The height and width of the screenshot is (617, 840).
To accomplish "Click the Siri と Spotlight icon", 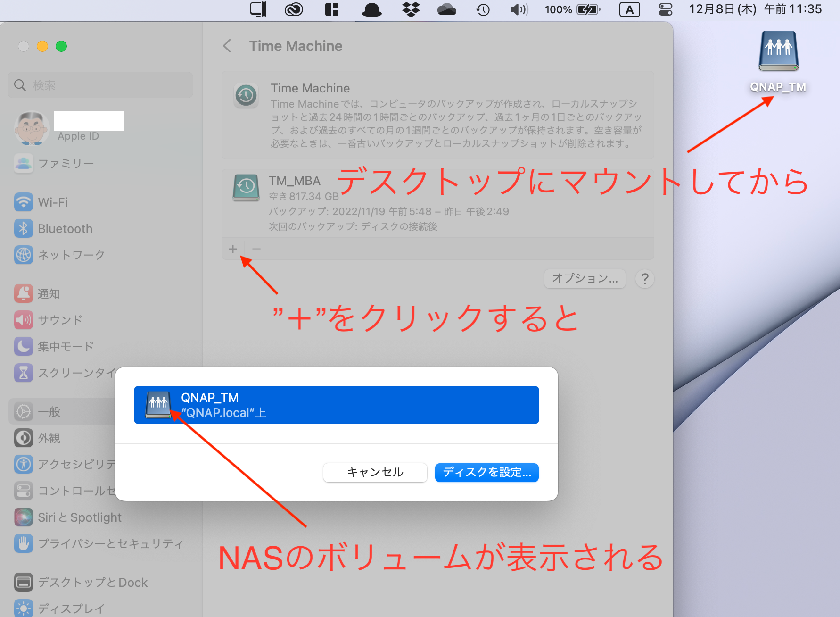I will (24, 517).
